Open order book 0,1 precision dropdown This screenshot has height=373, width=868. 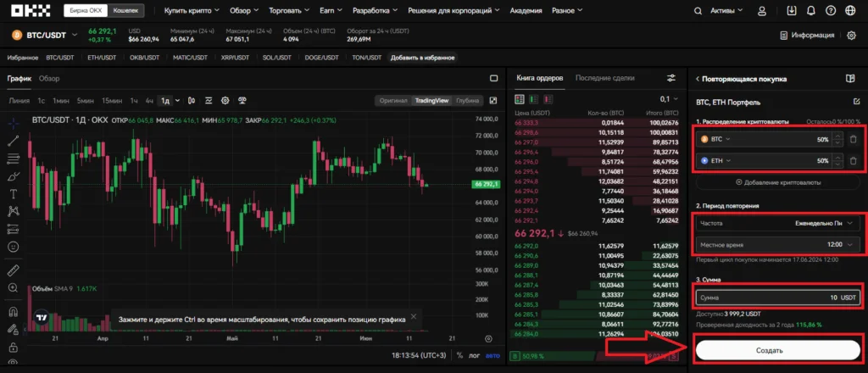(669, 99)
